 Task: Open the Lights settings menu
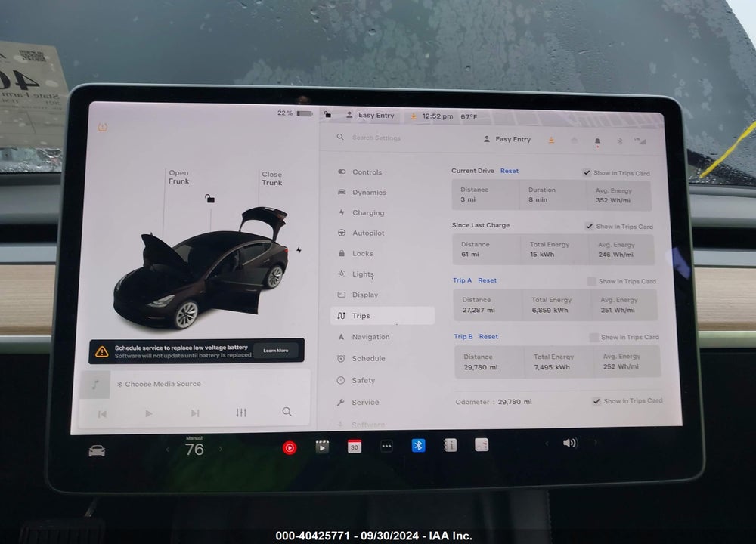pyautogui.click(x=356, y=274)
